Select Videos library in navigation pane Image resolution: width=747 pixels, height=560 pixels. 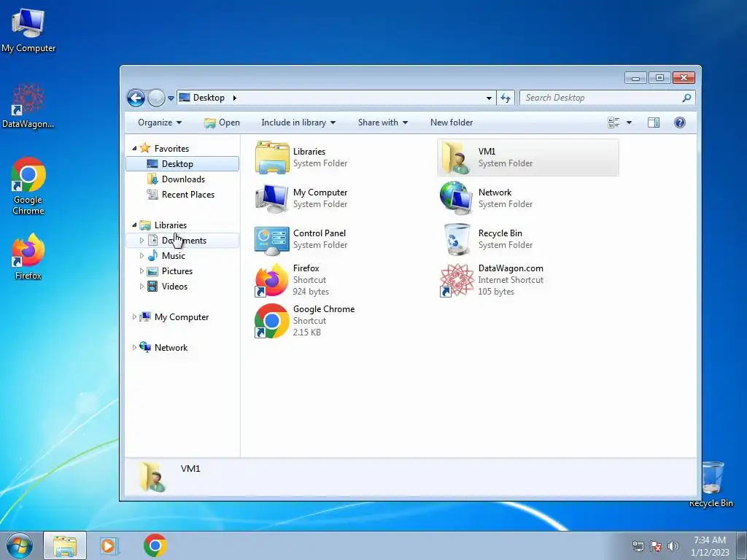click(174, 286)
